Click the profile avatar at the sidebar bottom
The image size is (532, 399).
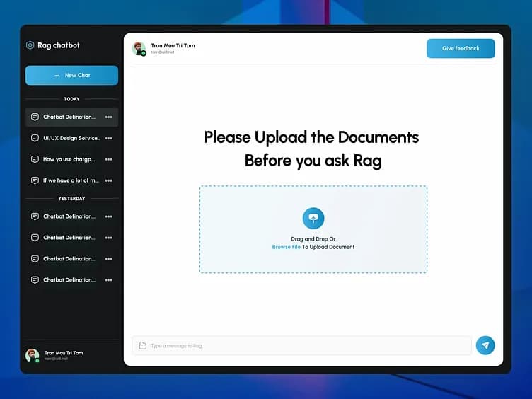[32, 355]
